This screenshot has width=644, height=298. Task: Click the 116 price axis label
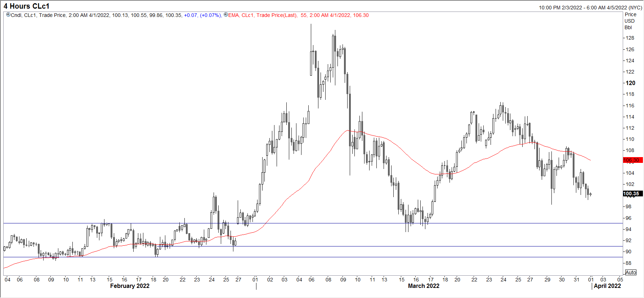(x=630, y=106)
